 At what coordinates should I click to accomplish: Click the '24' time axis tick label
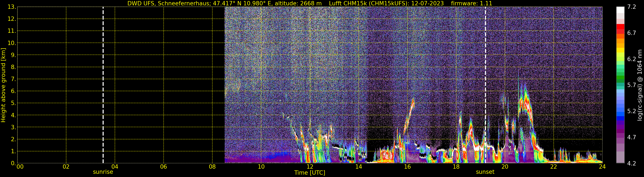(602, 167)
